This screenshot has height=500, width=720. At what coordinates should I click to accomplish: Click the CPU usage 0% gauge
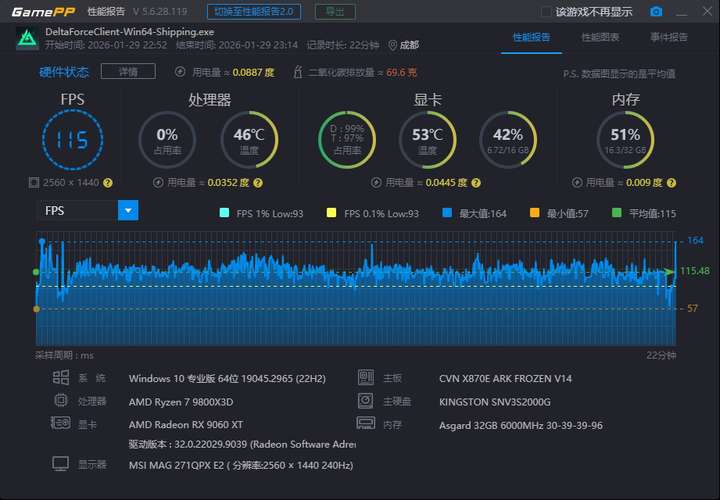coord(167,140)
